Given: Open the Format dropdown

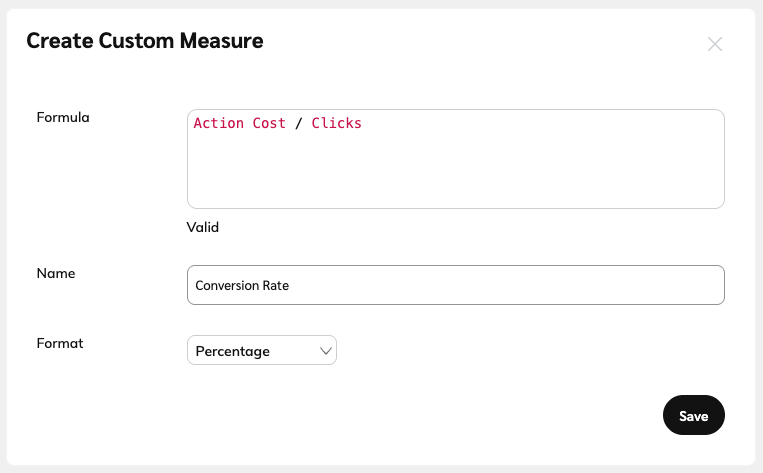Looking at the screenshot, I should click(261, 351).
